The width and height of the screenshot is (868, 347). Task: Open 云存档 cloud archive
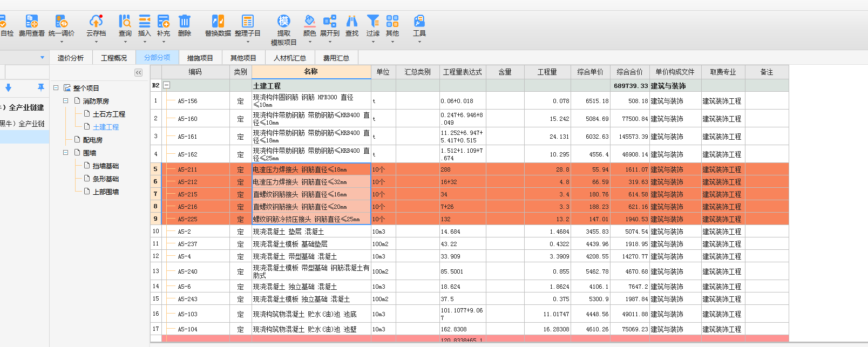tap(96, 25)
